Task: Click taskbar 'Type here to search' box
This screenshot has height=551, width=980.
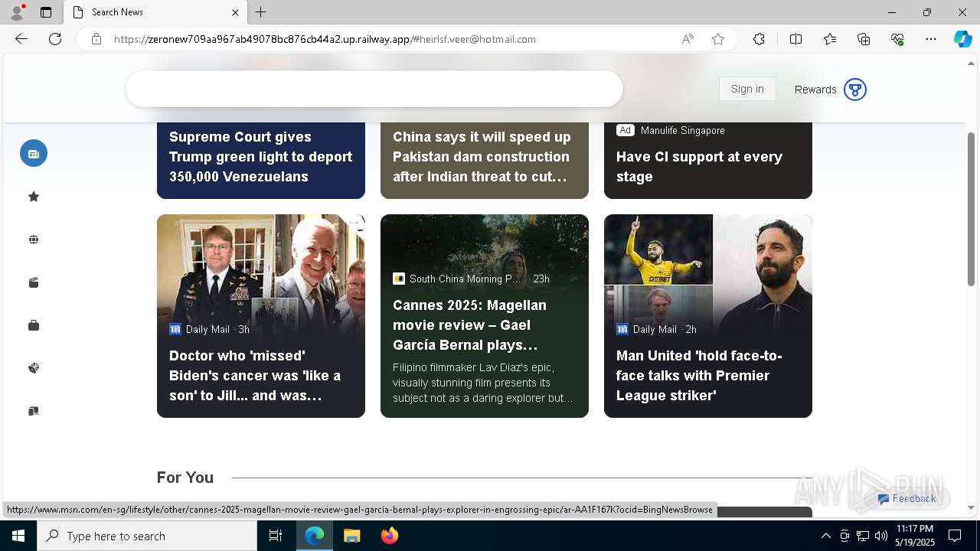Action: pos(147,536)
